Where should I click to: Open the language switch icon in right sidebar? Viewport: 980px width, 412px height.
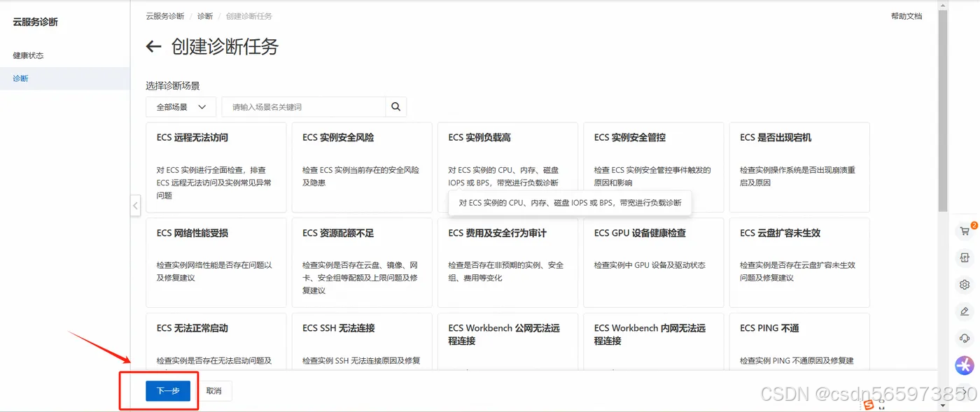[965, 257]
